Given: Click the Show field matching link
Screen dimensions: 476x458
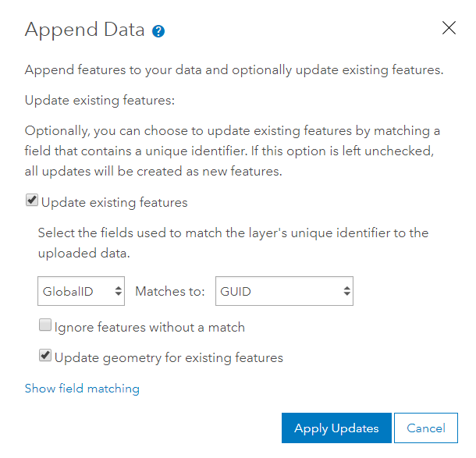Looking at the screenshot, I should point(82,388).
